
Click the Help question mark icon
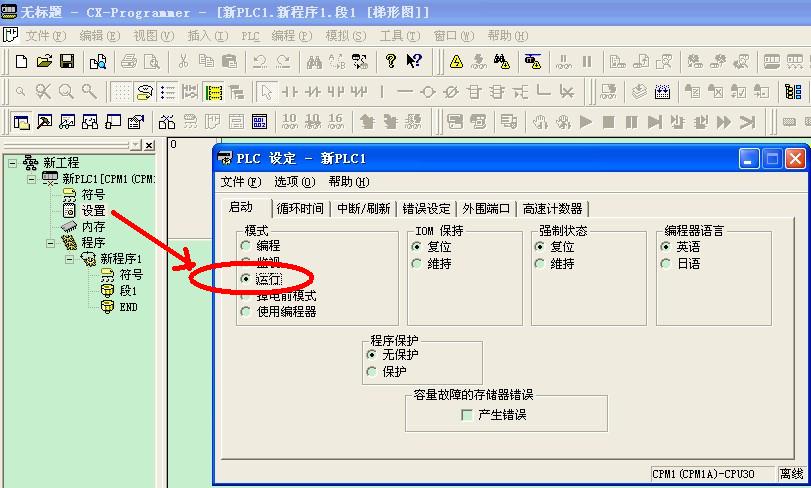coord(391,61)
